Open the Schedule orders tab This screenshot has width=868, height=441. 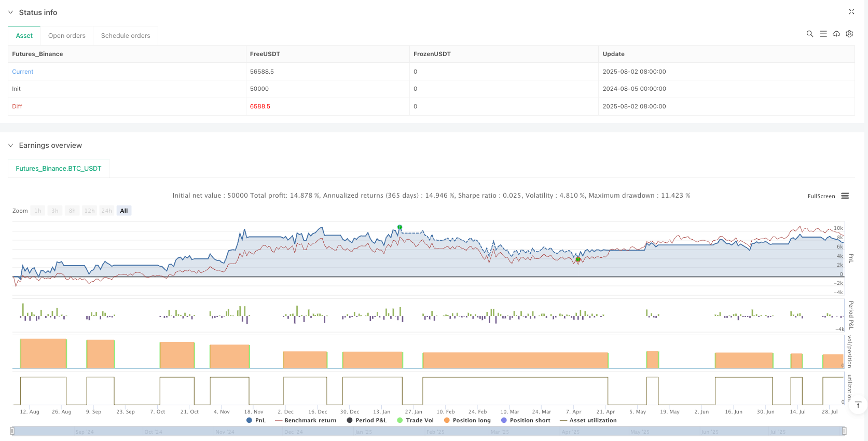[x=126, y=36]
